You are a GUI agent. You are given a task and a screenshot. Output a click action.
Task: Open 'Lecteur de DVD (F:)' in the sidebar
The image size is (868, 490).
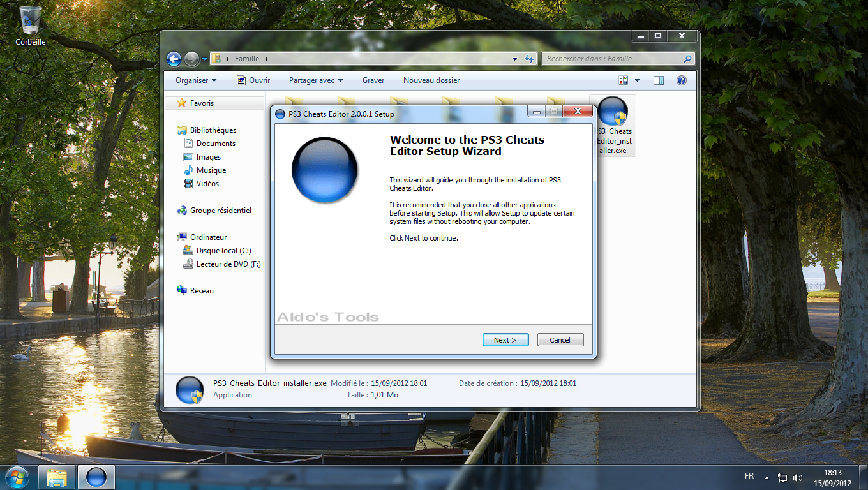(x=230, y=264)
